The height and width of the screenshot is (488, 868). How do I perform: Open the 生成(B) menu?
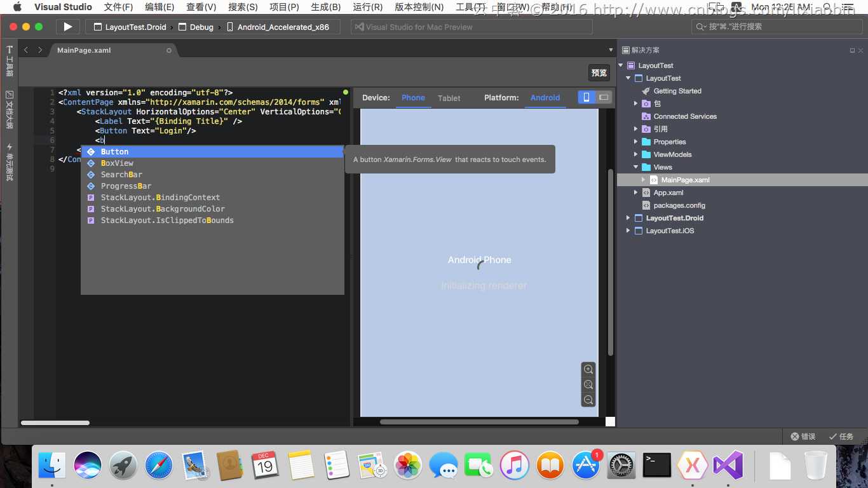(x=325, y=7)
